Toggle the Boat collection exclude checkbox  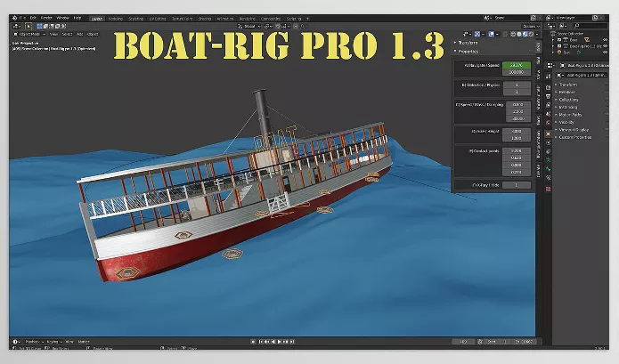coord(559,40)
